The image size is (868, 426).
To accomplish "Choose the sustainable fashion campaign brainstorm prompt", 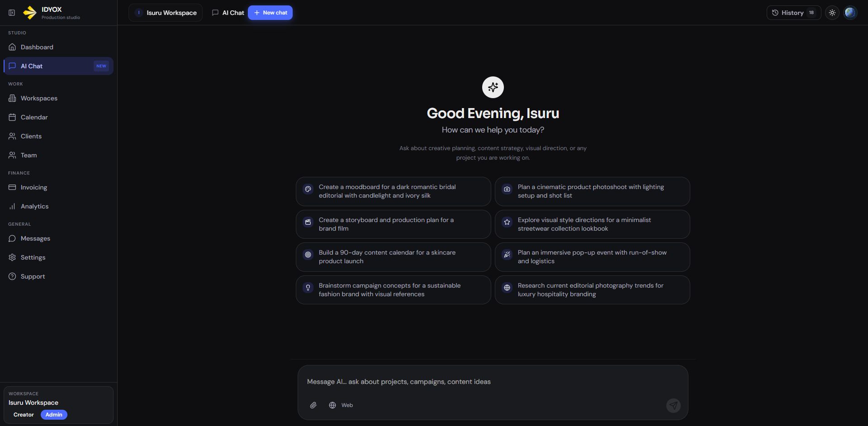I will point(394,290).
